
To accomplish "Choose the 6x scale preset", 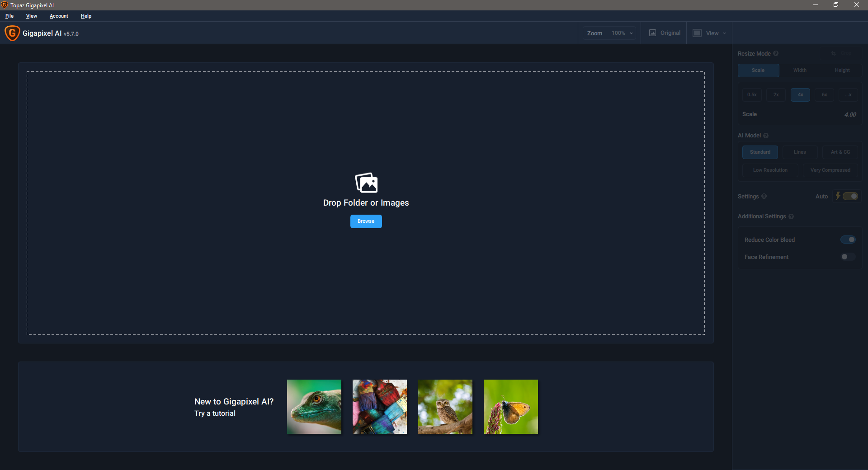I will (824, 95).
